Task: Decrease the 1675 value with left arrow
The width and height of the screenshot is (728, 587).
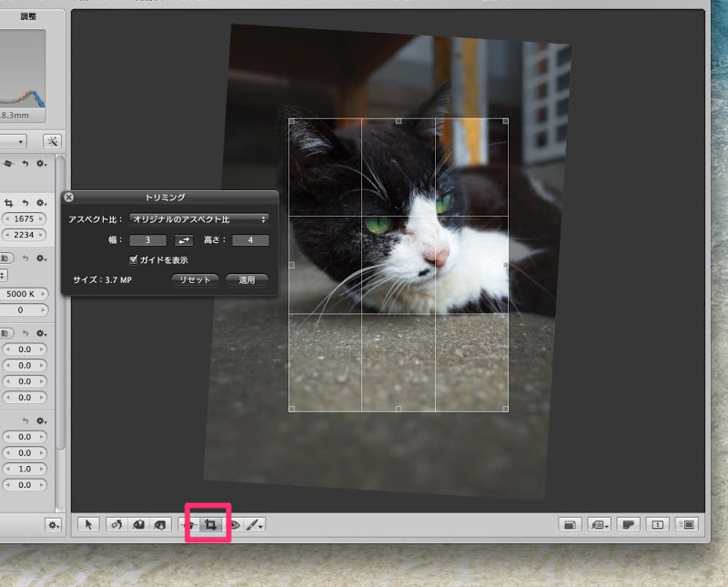Action: [6, 218]
